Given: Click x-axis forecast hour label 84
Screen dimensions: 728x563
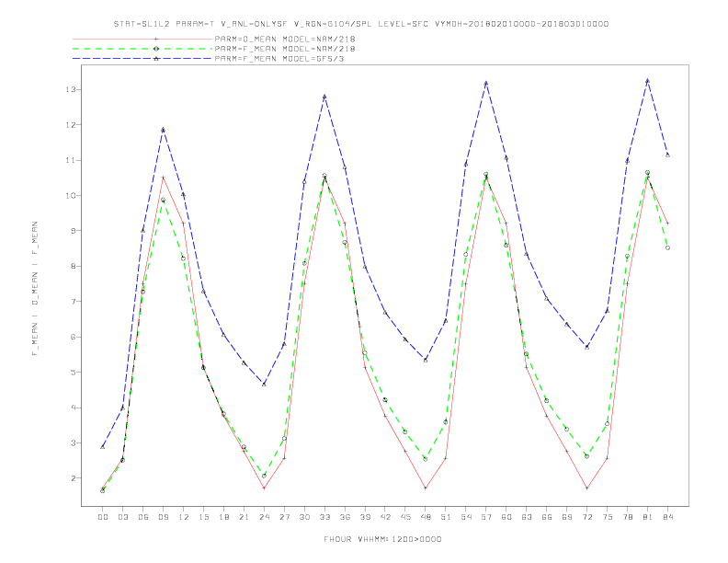Looking at the screenshot, I should pyautogui.click(x=667, y=517).
